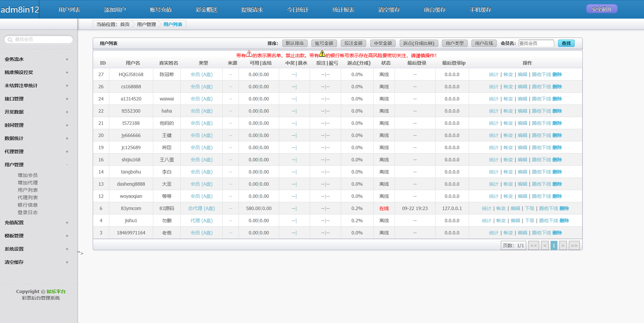
Task: Open 登录日志 in the sidebar
Action: pyautogui.click(x=28, y=212)
